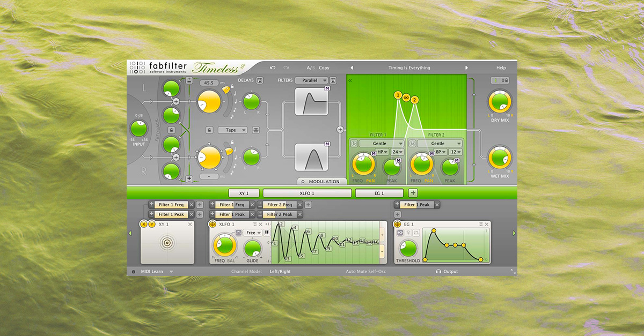Viewport: 644px width, 336px height.
Task: Close the EG 1 module
Action: click(487, 224)
